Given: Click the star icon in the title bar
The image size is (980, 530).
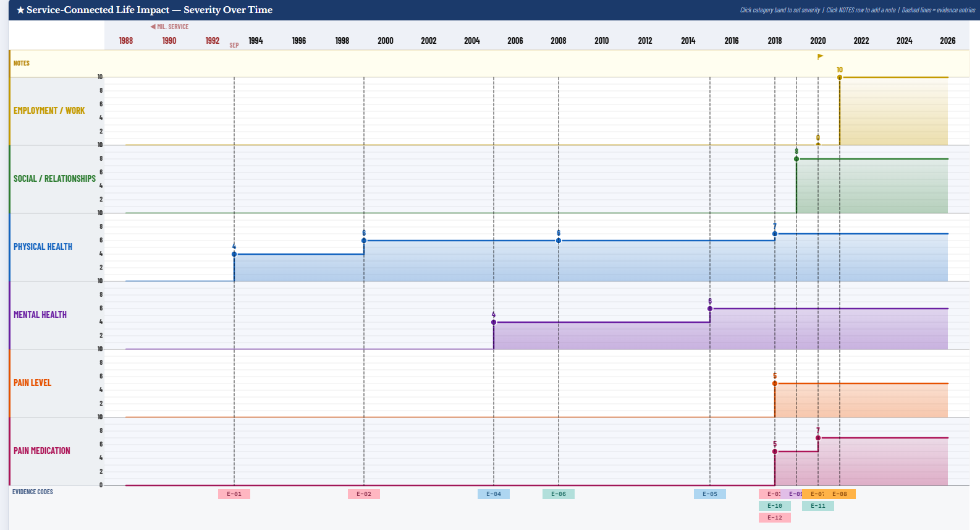Looking at the screenshot, I should point(20,11).
